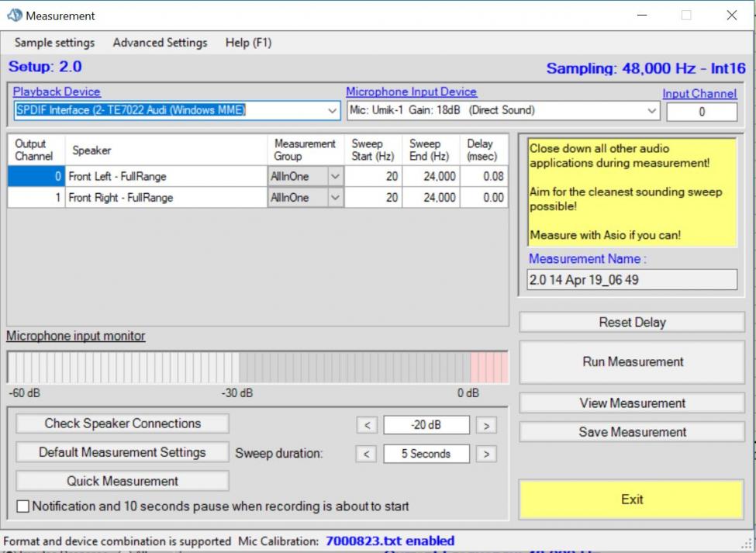The width and height of the screenshot is (756, 553).
Task: Click Sweep Start value for Front Left
Action: click(373, 177)
